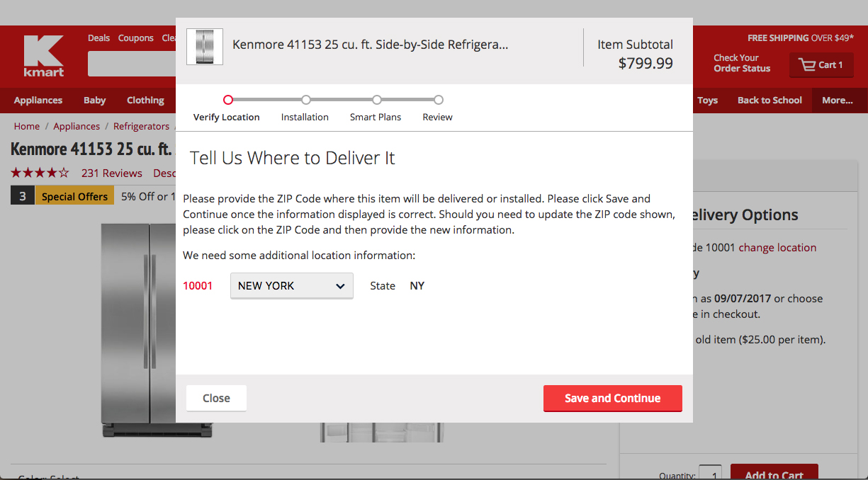
Task: Open the Deals link
Action: [99, 38]
